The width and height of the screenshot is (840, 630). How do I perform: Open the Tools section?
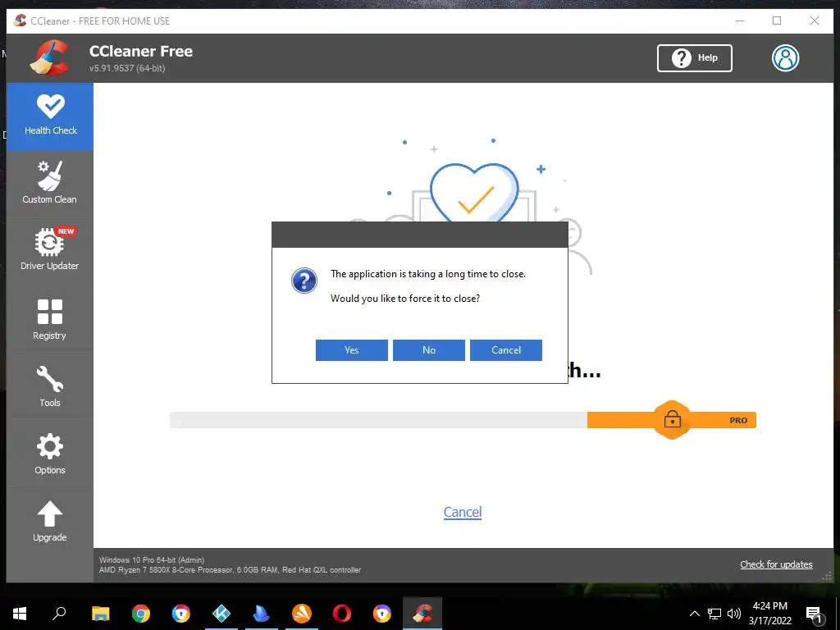(50, 386)
